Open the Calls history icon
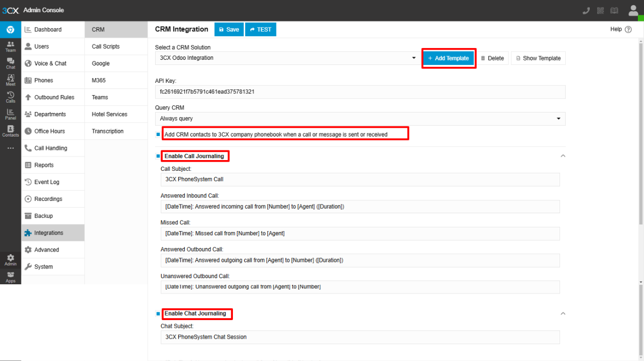644x361 pixels. point(10,97)
